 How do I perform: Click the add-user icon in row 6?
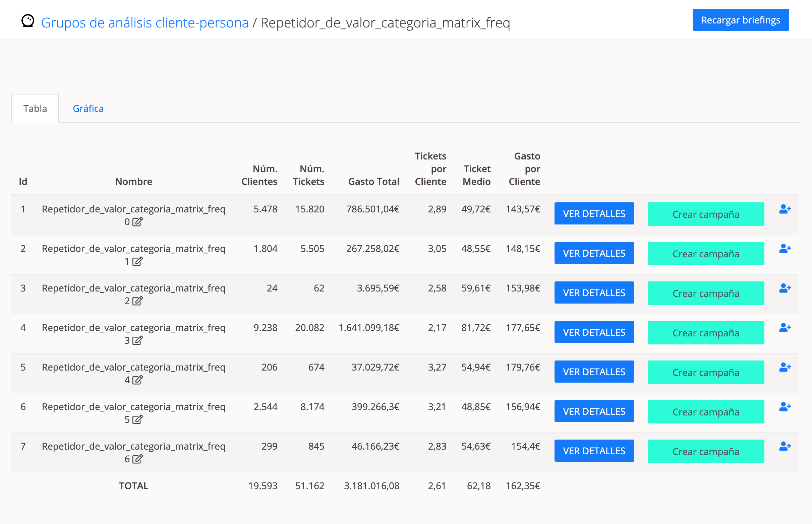(x=785, y=407)
